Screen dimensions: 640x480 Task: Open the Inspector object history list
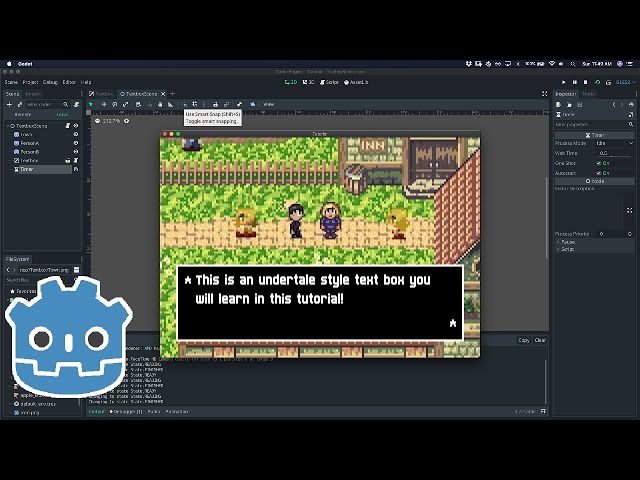click(x=631, y=105)
